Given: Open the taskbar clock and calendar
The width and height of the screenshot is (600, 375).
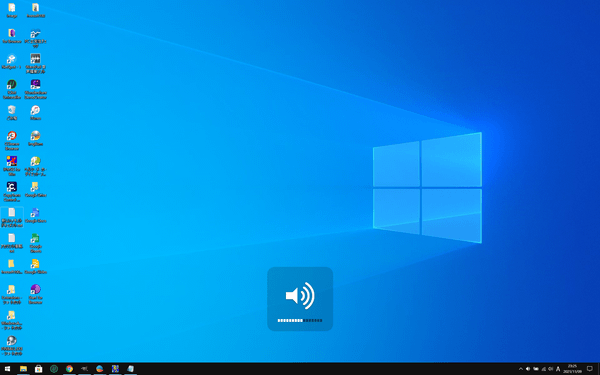Looking at the screenshot, I should point(572,369).
